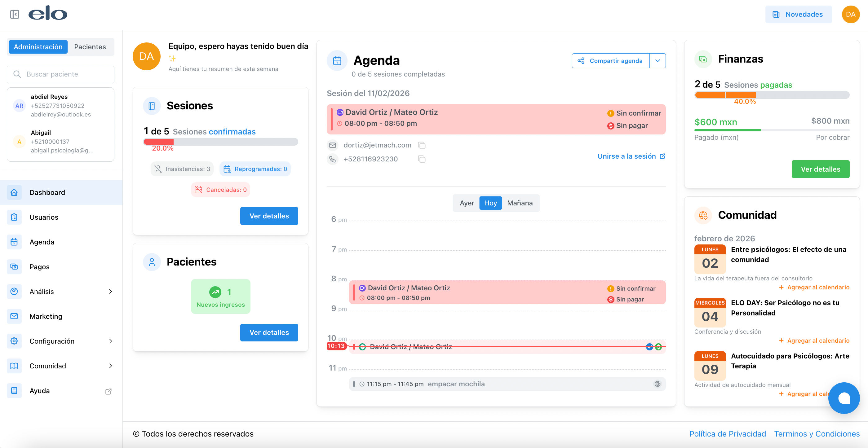Switch to the Pacientes toggle
This screenshot has width=868, height=448.
pos(90,47)
